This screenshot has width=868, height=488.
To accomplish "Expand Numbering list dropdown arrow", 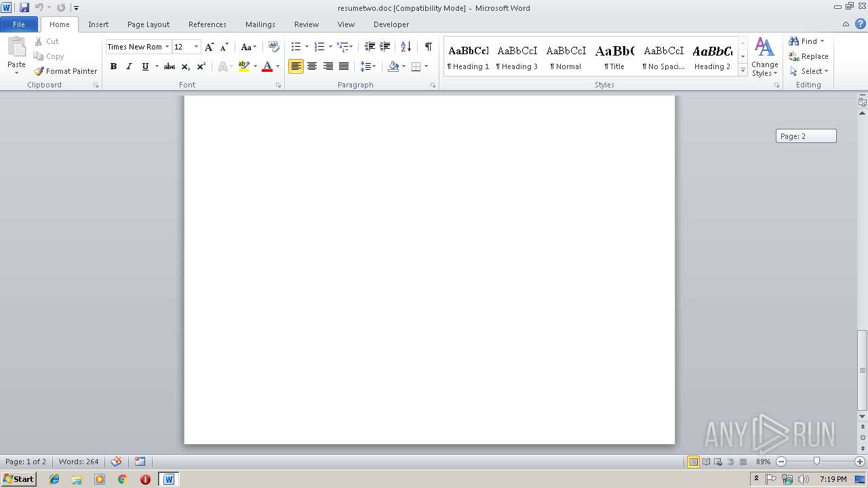I will click(330, 47).
